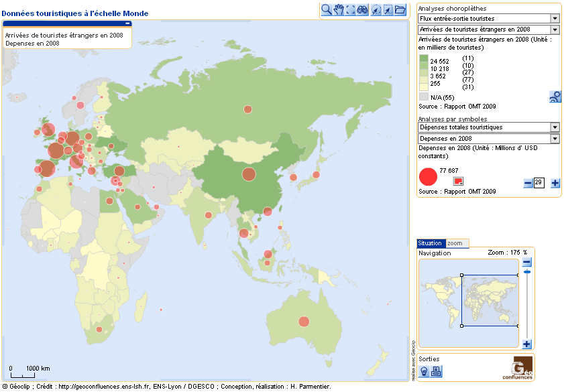564x392 pixels.
Task: Open the red symbol color picker
Action: point(459,182)
